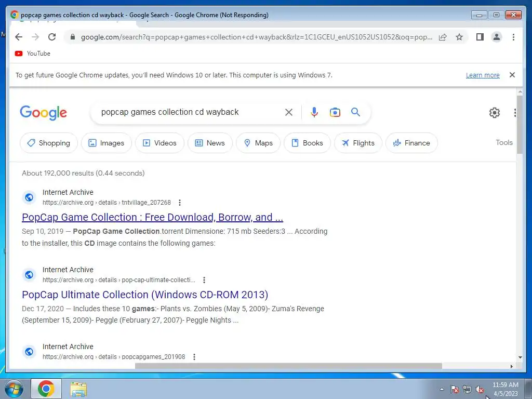Open Google quick settings gear
Image resolution: width=532 pixels, height=399 pixels.
click(495, 113)
